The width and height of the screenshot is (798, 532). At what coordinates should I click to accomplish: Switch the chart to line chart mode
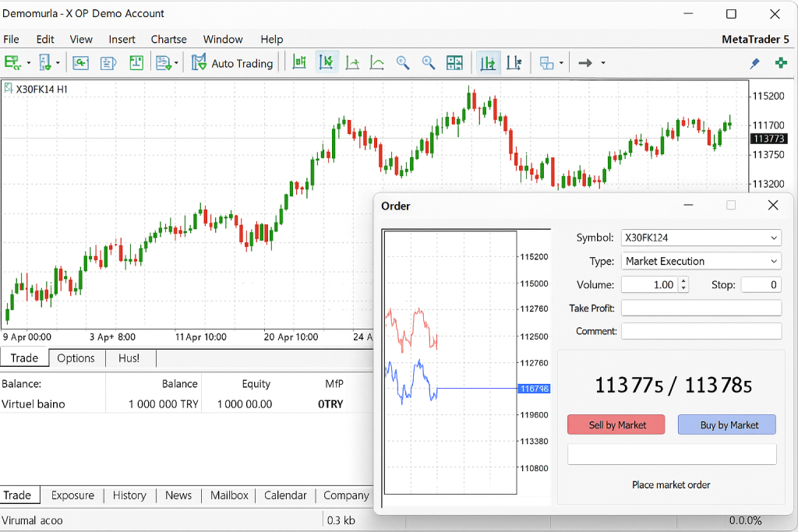[377, 63]
